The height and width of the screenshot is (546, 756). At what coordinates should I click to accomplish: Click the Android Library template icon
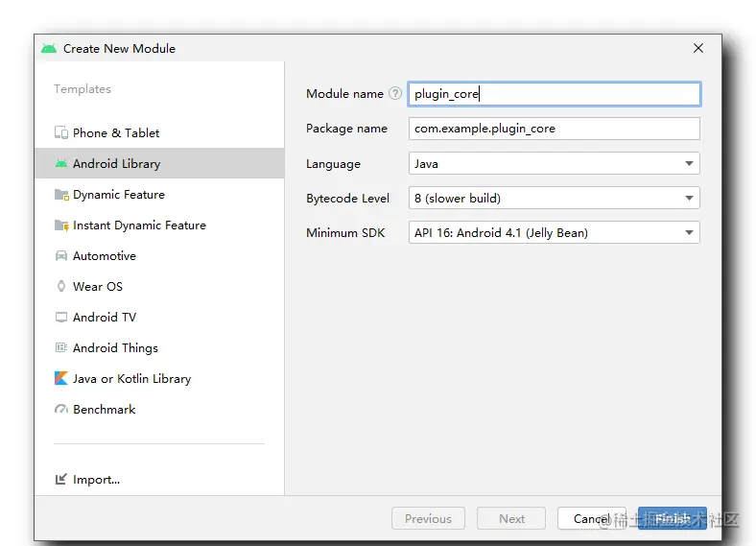pos(61,163)
